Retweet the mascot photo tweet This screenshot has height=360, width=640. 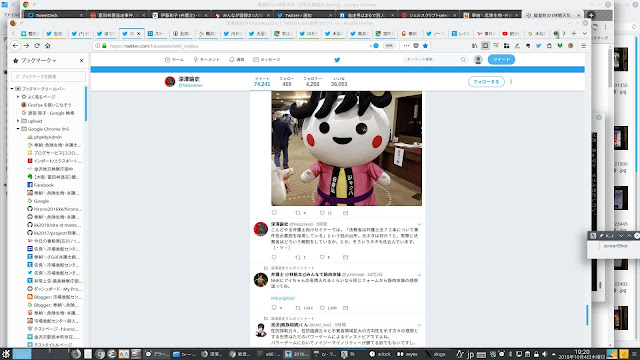pyautogui.click(x=298, y=213)
